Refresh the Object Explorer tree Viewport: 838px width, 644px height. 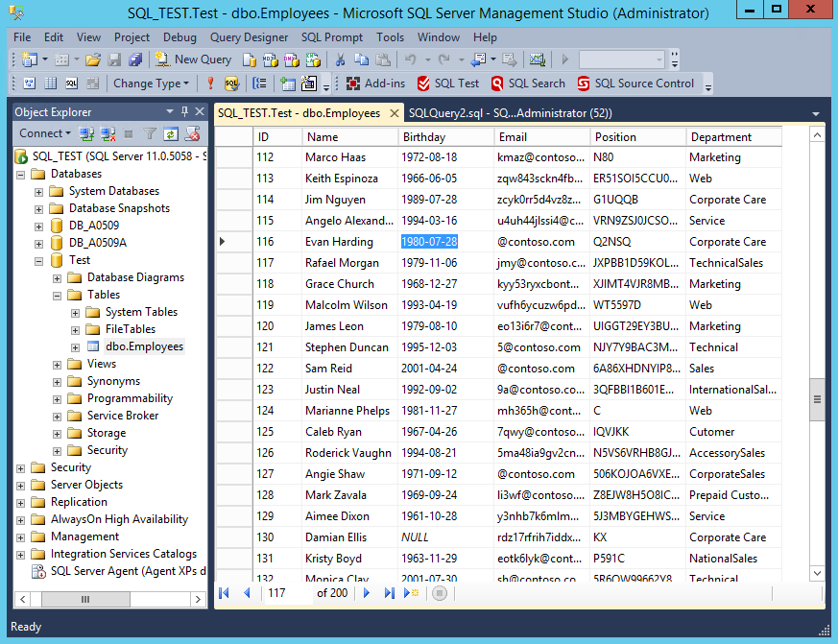[x=171, y=133]
